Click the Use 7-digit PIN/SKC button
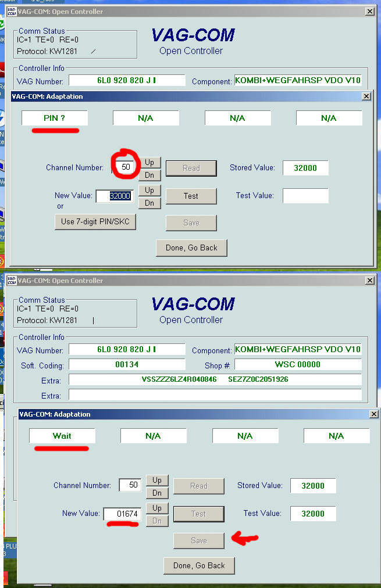The image size is (381, 588). click(x=95, y=221)
